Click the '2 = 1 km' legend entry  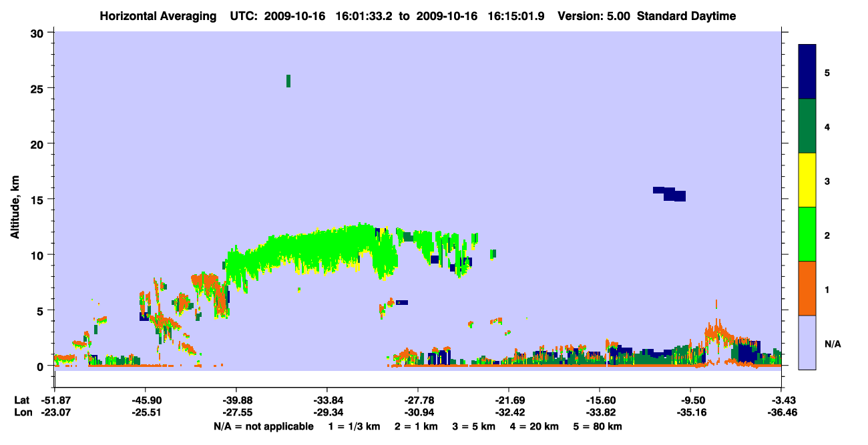416,426
